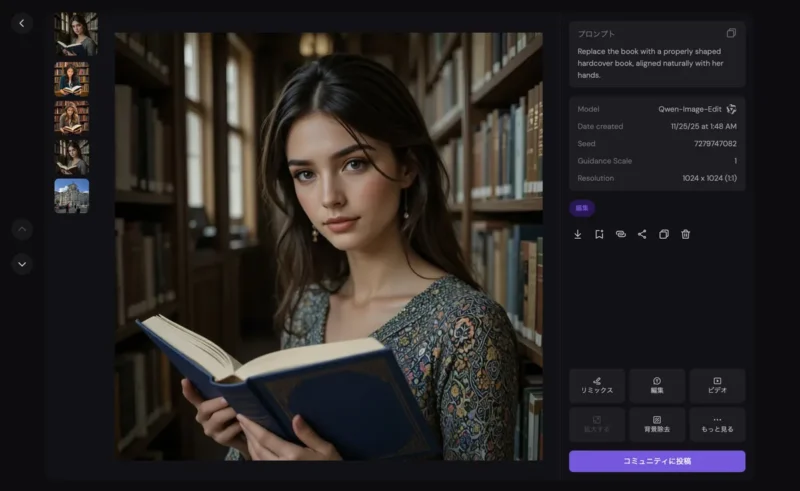Click the model icon beside Qwen-Image-Edit

point(731,109)
